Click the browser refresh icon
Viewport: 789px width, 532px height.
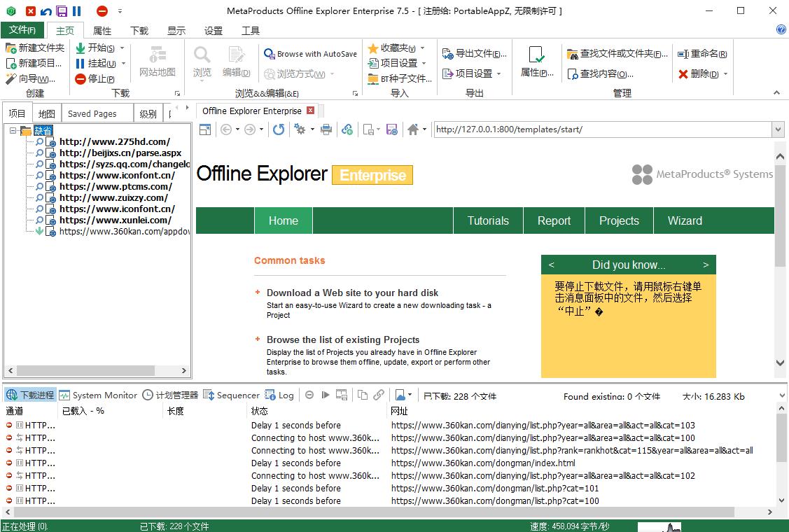278,130
